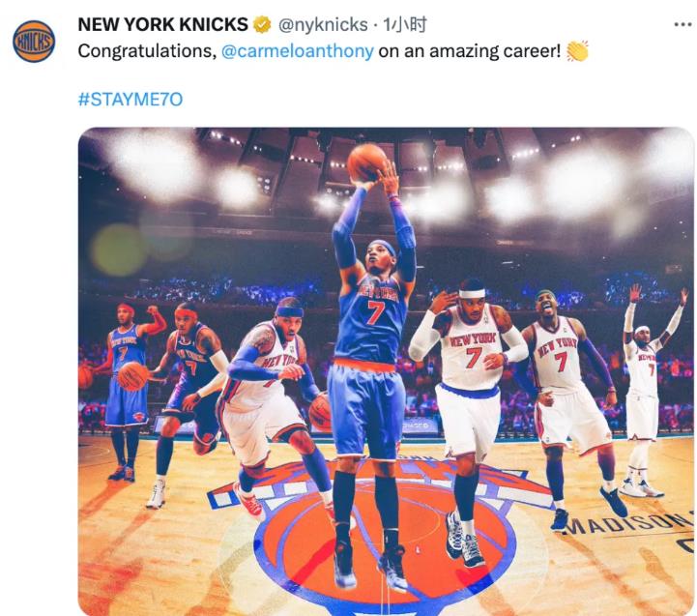Open the Knicks profile avatar
The image size is (697, 616).
click(x=33, y=42)
